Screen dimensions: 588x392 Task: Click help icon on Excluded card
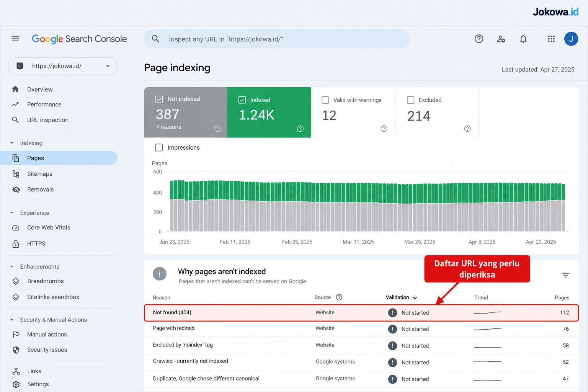[x=467, y=129]
